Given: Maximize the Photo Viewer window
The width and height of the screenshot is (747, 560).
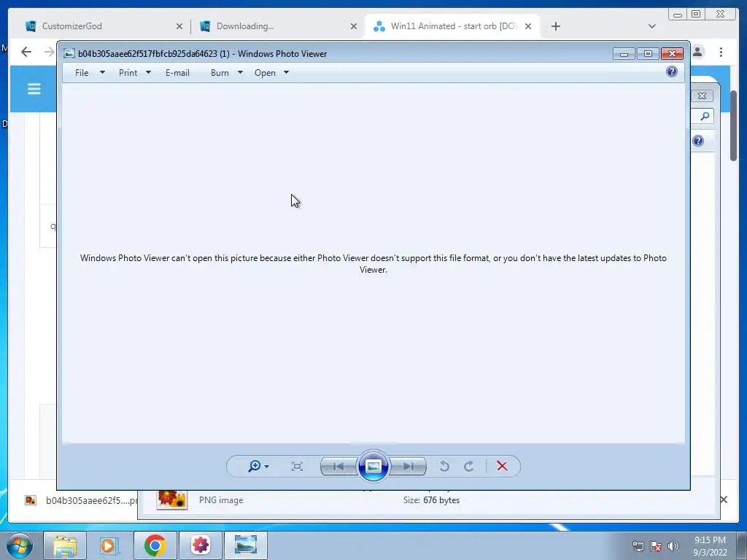Looking at the screenshot, I should pyautogui.click(x=648, y=54).
